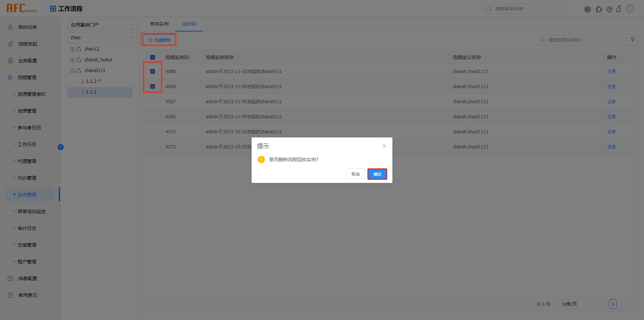Image resolution: width=644 pixels, height=320 pixels.
Task: Click the search magnifier inside zhao input
Action: (x=131, y=37)
